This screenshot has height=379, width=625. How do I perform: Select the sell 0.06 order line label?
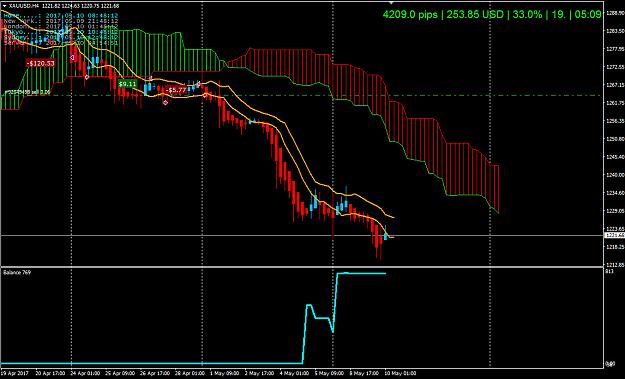click(x=27, y=92)
